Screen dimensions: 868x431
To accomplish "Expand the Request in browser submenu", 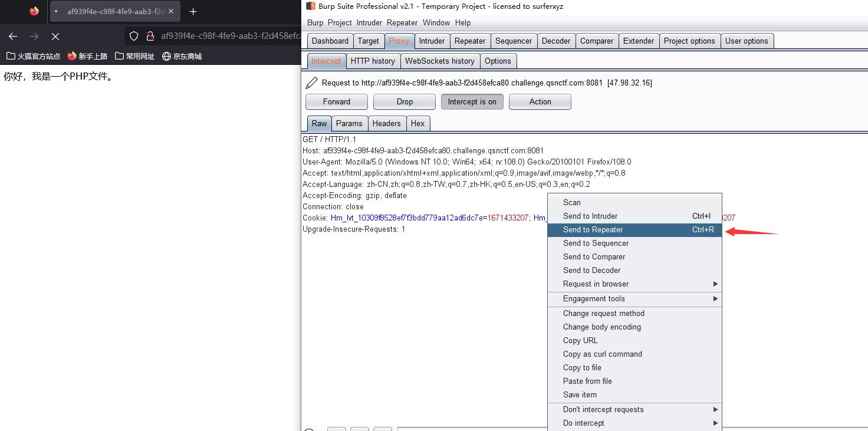I will 634,284.
